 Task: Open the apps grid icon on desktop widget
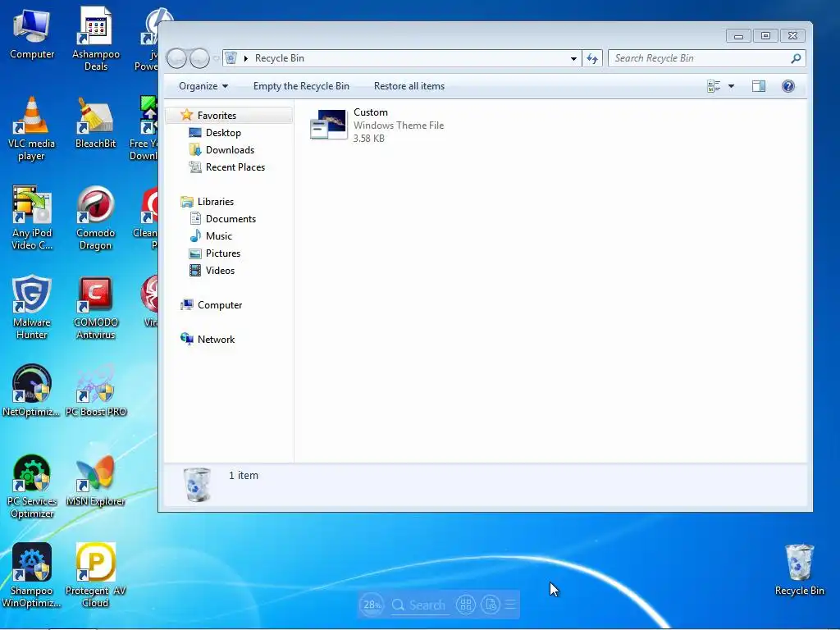pyautogui.click(x=466, y=605)
